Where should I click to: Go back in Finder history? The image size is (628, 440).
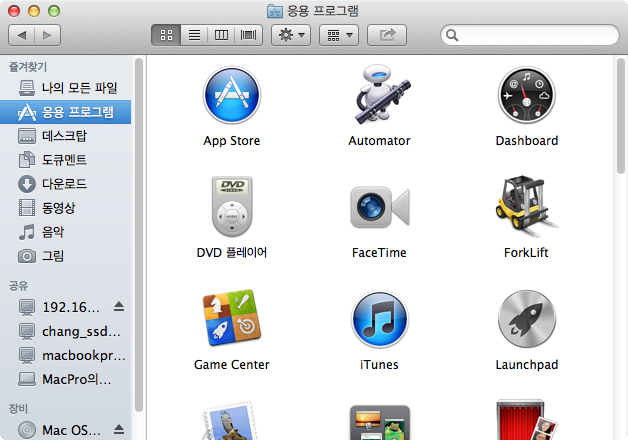coord(22,35)
